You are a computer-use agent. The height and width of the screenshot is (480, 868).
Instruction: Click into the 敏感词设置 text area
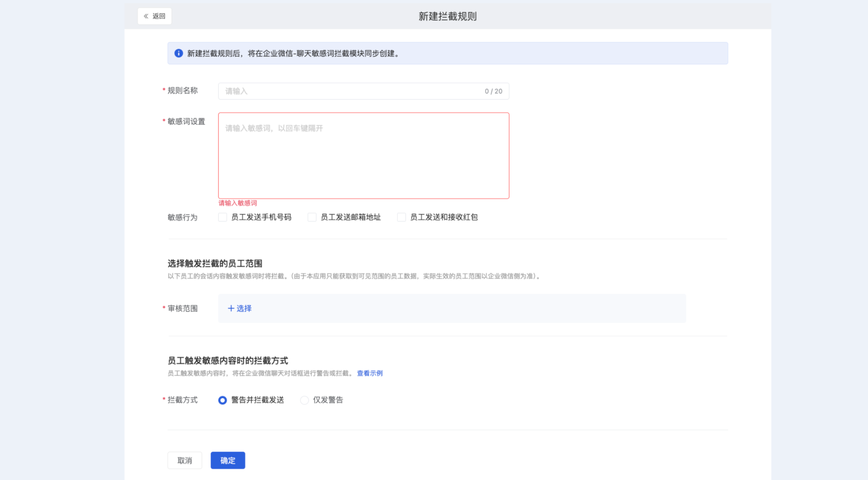(x=363, y=155)
